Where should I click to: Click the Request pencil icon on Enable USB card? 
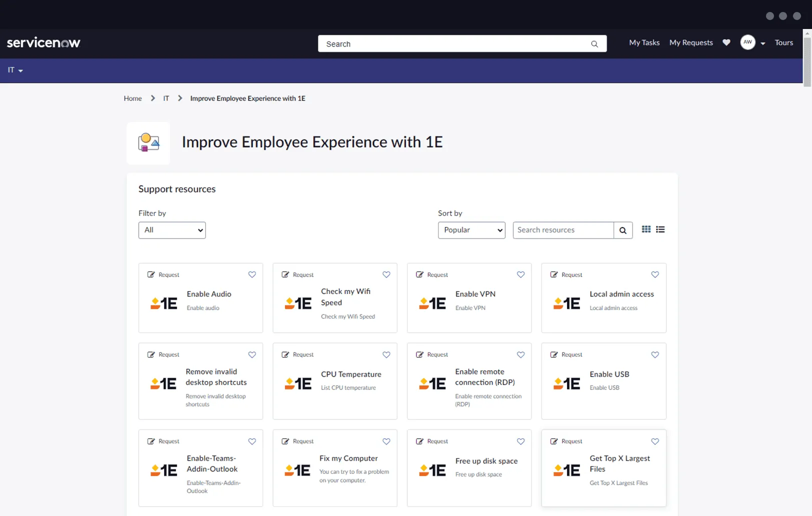[553, 354]
